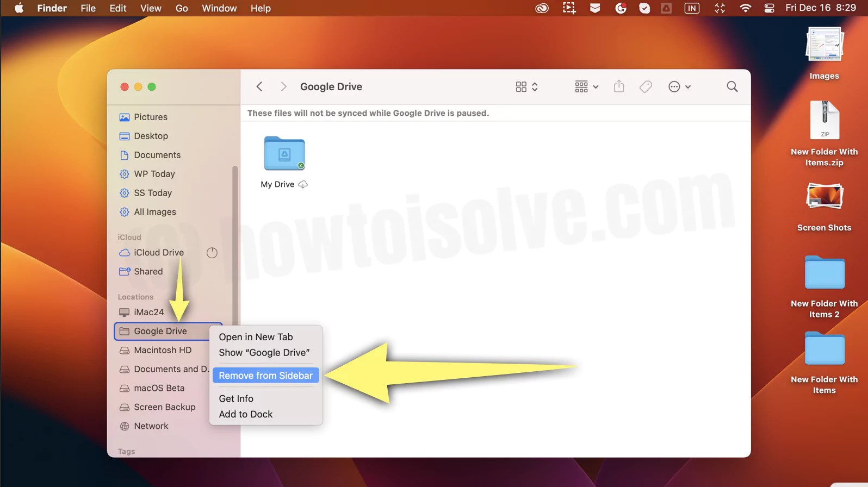Open the Finder menu
Image resolution: width=868 pixels, height=487 pixels.
pyautogui.click(x=52, y=8)
